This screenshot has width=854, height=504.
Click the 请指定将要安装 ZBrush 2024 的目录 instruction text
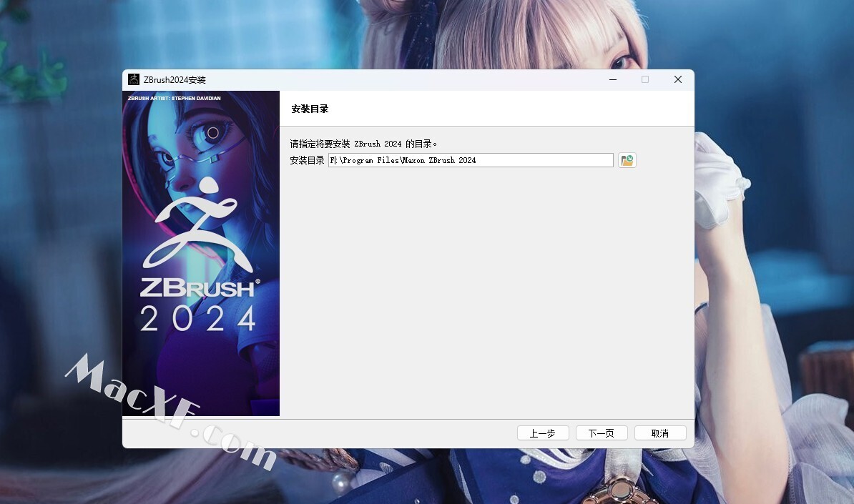pos(363,144)
